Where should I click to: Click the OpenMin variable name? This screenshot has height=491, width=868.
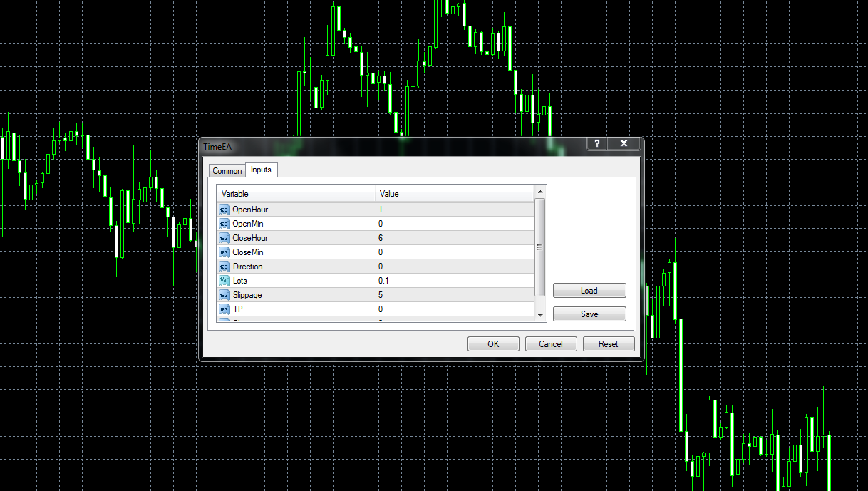click(x=248, y=224)
